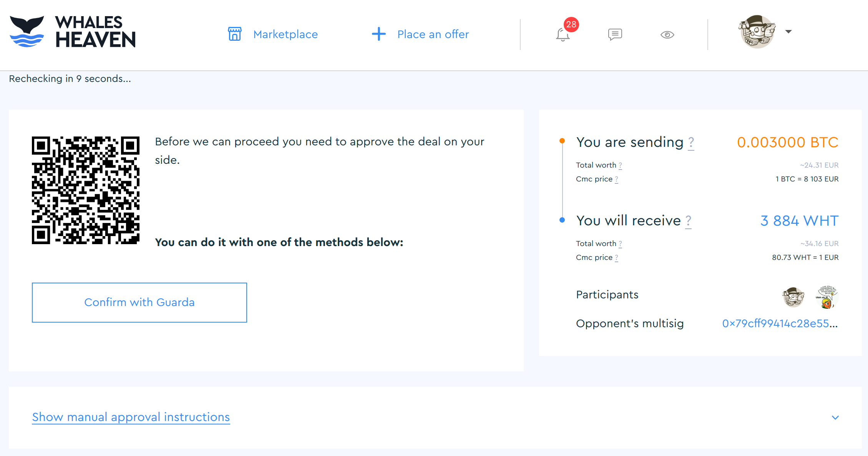
Task: Select the 3 884 WHT amount
Action: coord(800,221)
